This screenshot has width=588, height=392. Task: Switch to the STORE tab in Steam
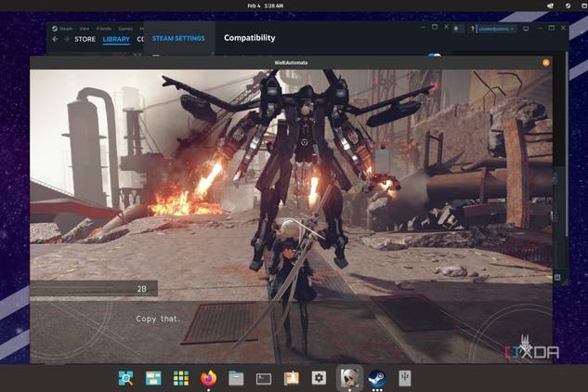pyautogui.click(x=85, y=39)
